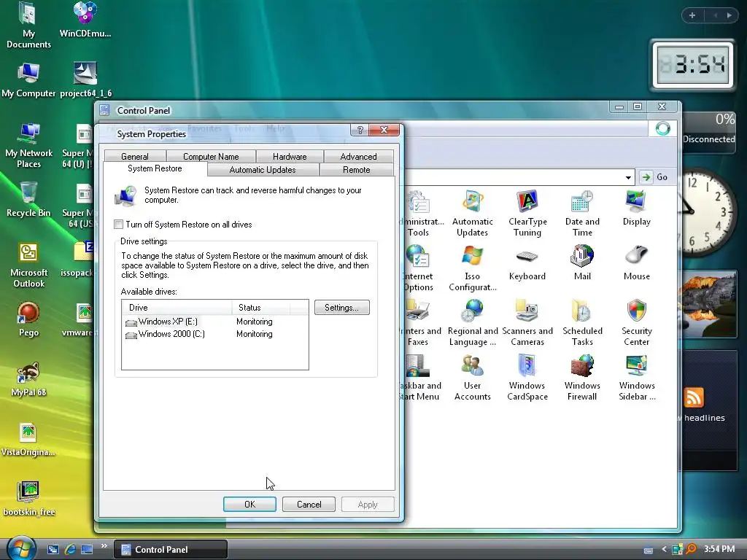The height and width of the screenshot is (560, 747).
Task: Open WinCDEmu desktop icon
Action: tap(85, 20)
